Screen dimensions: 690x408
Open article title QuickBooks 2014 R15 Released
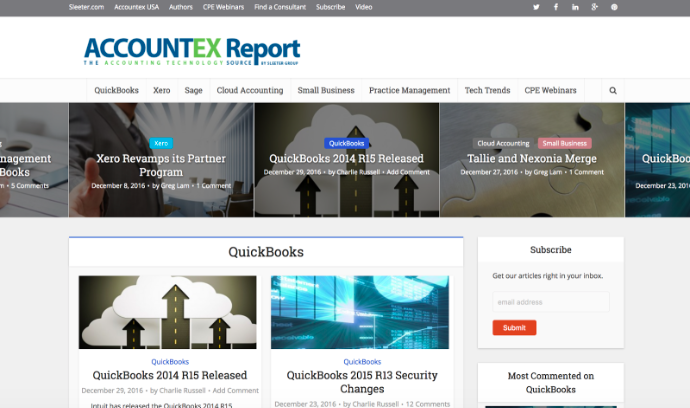coord(170,375)
